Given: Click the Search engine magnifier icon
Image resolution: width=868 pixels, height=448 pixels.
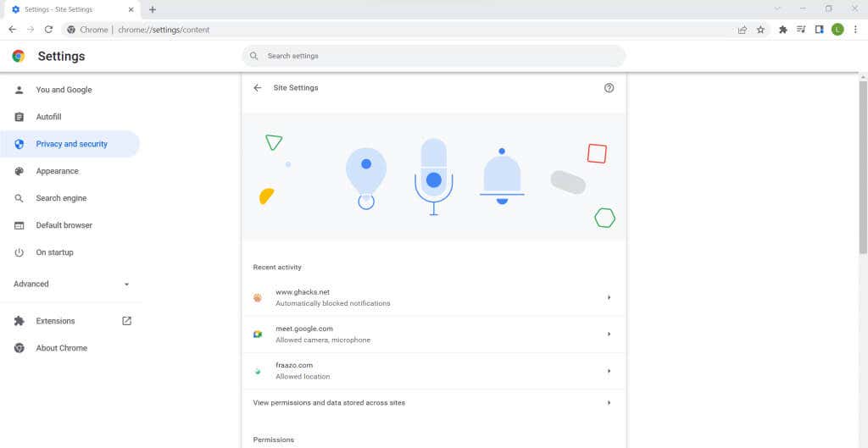Looking at the screenshot, I should (19, 198).
